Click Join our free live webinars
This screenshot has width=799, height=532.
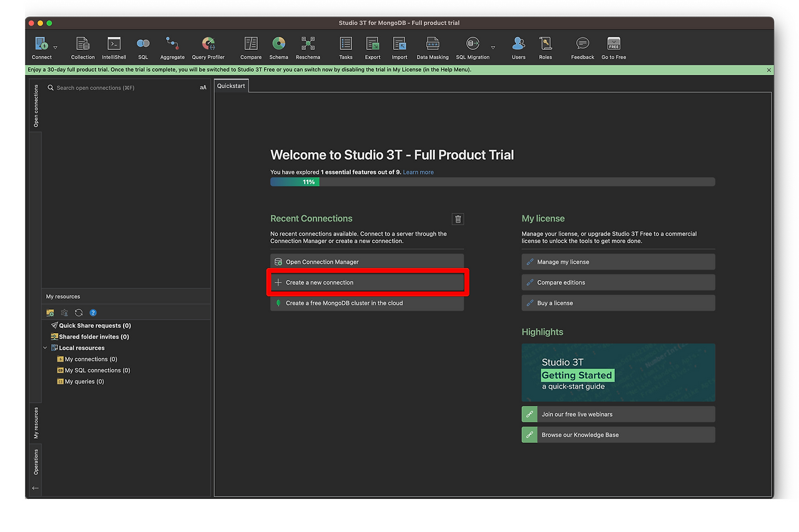[619, 414]
